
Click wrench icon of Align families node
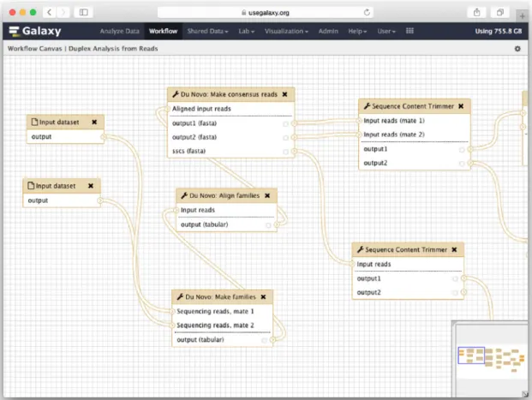(x=184, y=195)
